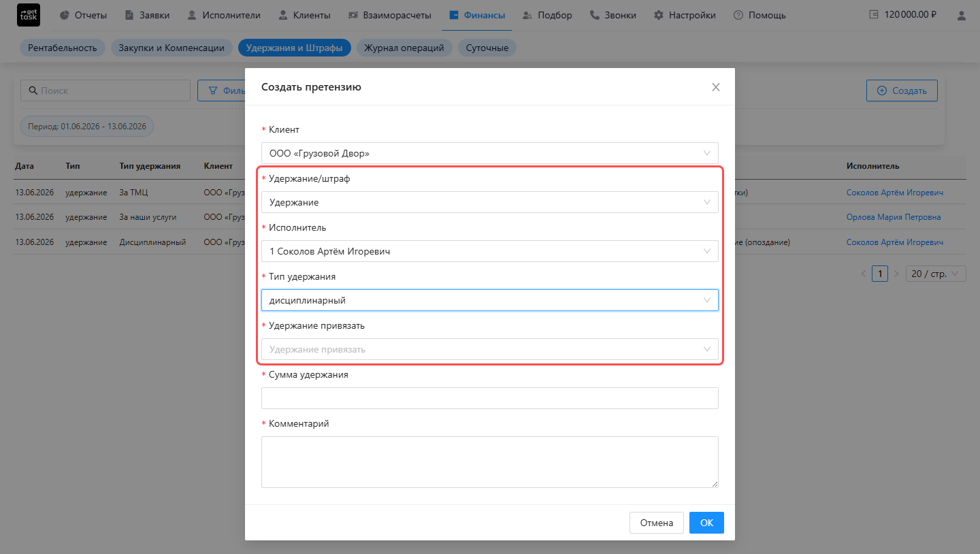Open the Рентабельность tab

[x=63, y=48]
